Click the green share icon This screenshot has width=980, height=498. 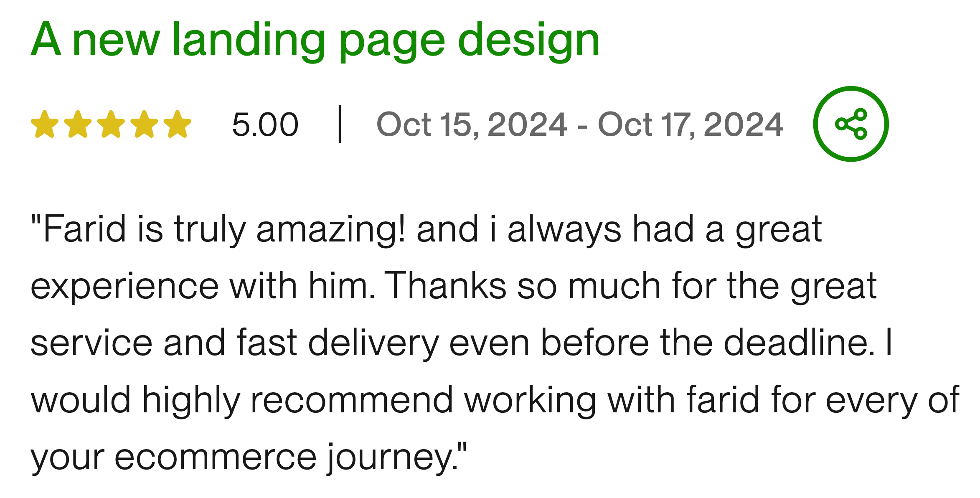(x=851, y=124)
